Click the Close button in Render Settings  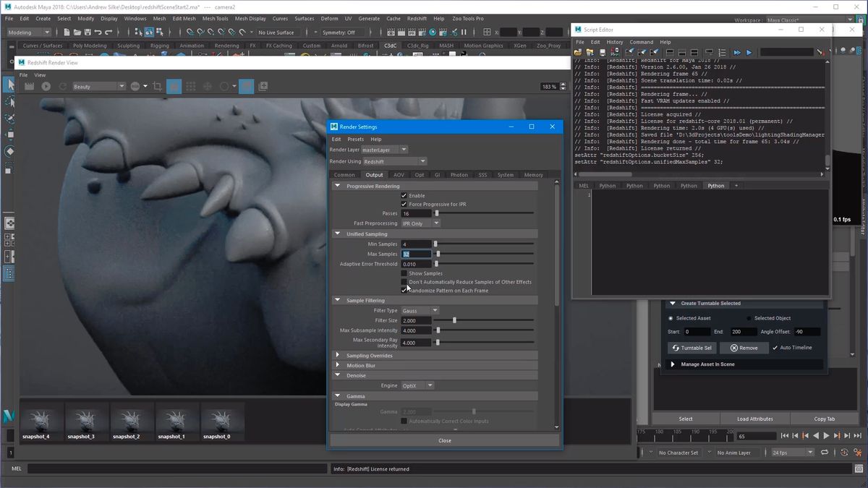pyautogui.click(x=444, y=440)
